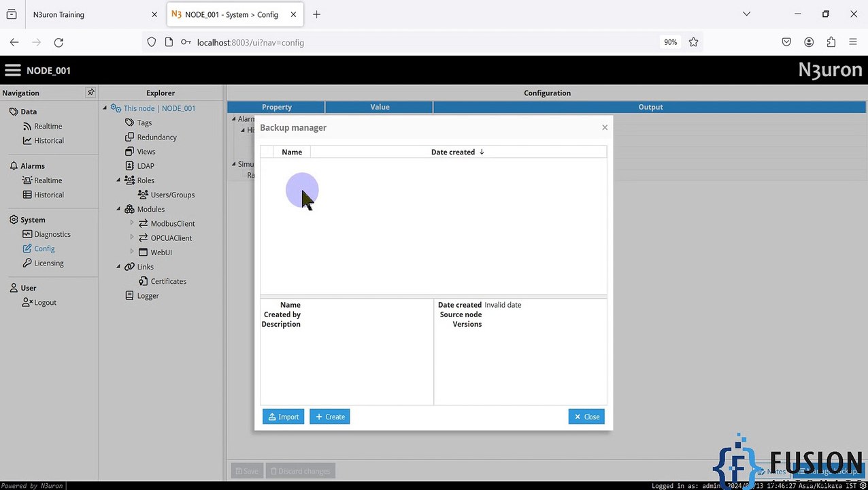Pin the Navigation panel
Viewport: 868px width, 490px height.
pyautogui.click(x=90, y=93)
